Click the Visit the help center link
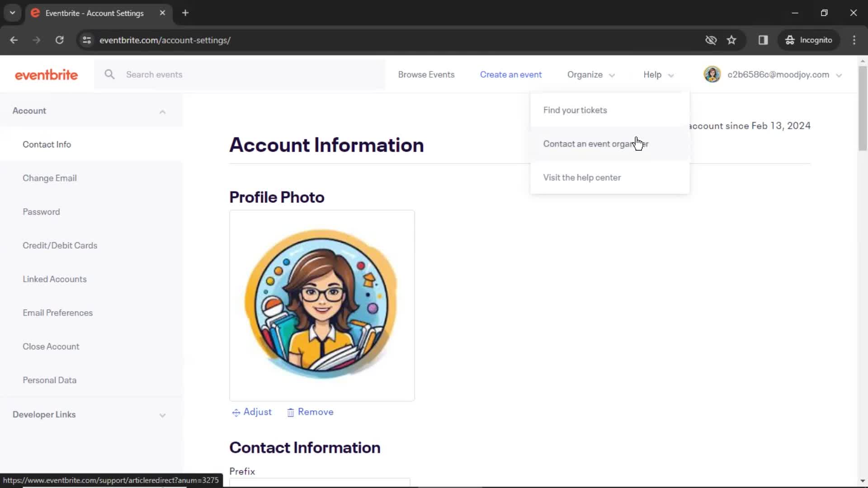868x488 pixels. coord(582,177)
